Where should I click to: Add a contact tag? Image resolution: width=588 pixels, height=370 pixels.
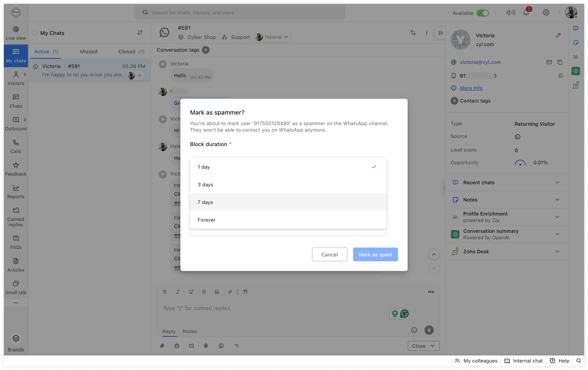pos(454,101)
